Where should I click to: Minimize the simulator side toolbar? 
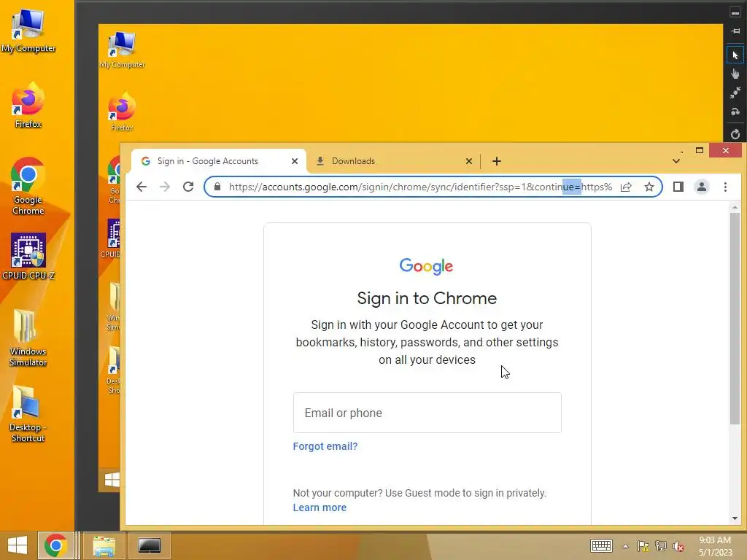point(735,13)
